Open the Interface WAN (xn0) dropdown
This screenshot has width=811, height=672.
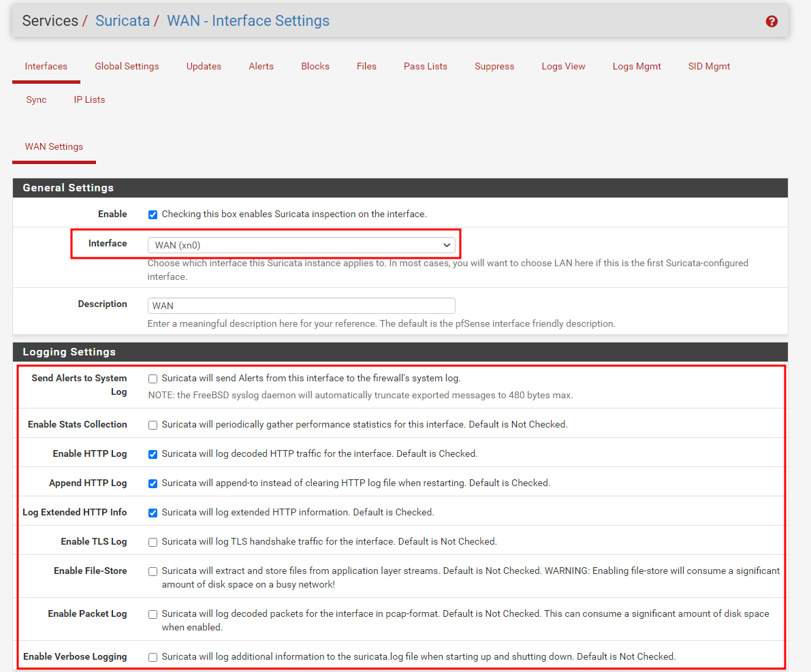[301, 245]
